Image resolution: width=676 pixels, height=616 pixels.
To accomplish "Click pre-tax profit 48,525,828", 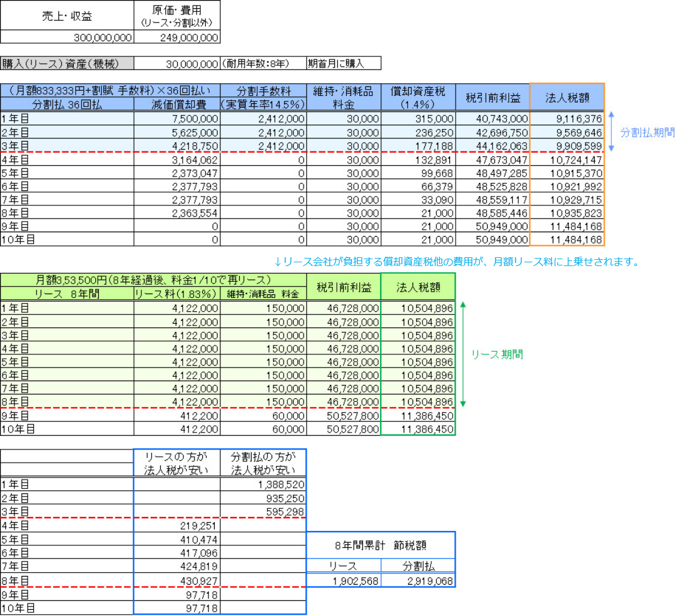I will coord(493,186).
